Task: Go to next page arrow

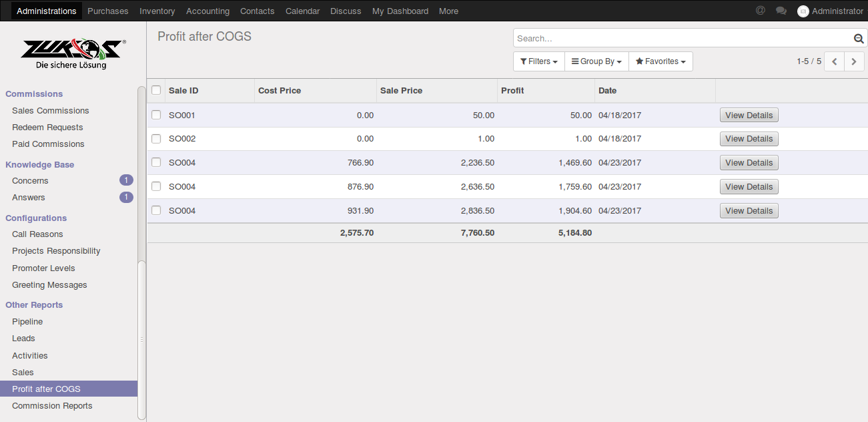Action: [854, 61]
